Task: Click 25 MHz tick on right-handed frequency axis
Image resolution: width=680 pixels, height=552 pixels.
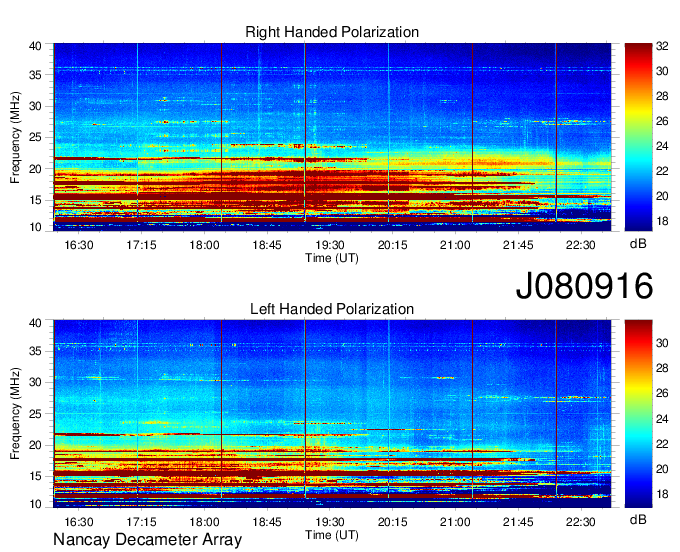Action: 35,137
